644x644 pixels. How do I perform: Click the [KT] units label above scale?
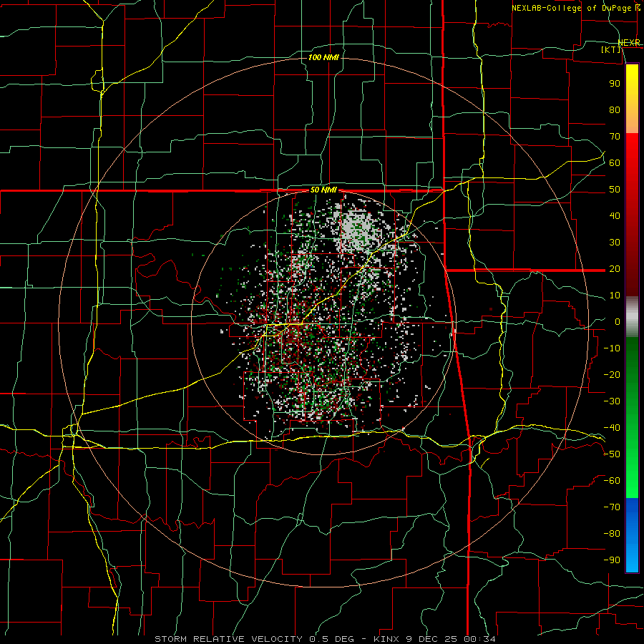tap(610, 49)
